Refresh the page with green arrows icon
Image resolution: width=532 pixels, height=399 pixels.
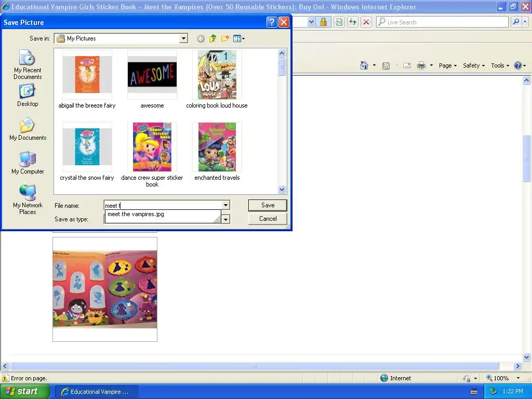click(353, 22)
